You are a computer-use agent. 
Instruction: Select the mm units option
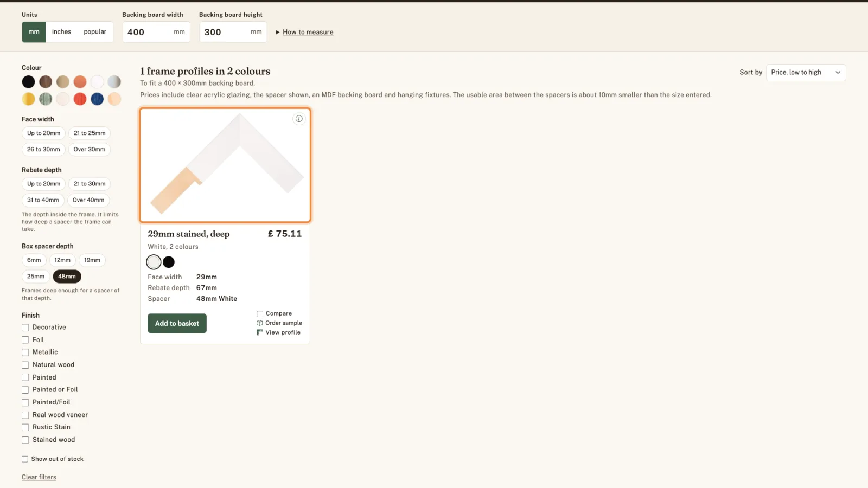click(x=34, y=32)
